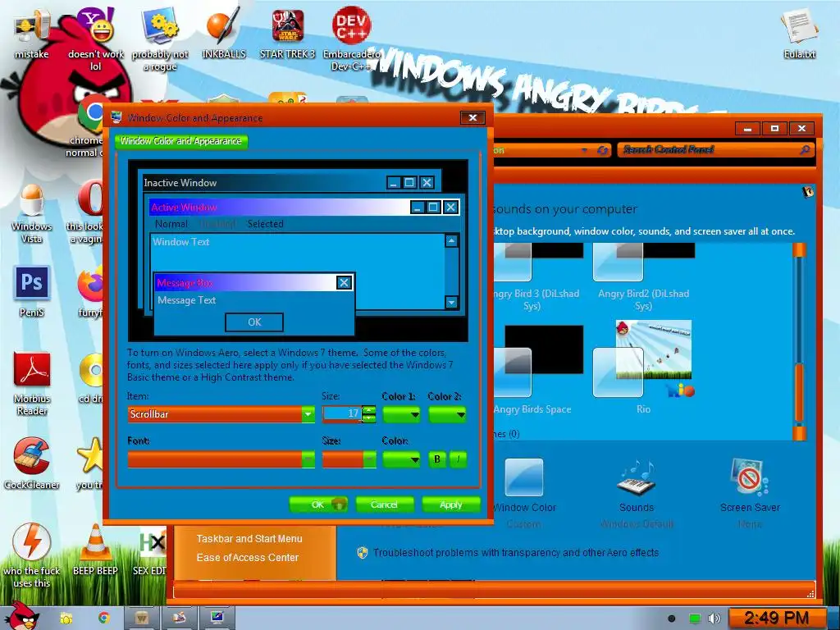Open the Embarcadero Dev-C++ desktop icon

351,39
